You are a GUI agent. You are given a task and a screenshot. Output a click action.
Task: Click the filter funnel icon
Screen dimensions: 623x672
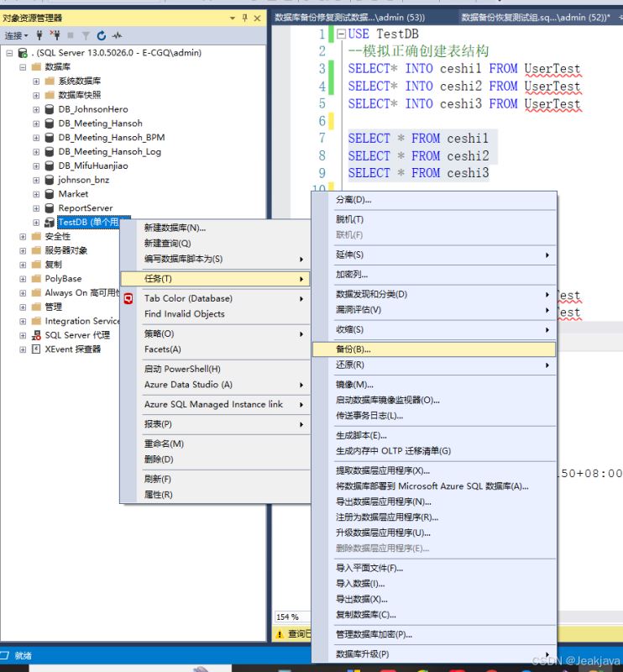(x=86, y=35)
